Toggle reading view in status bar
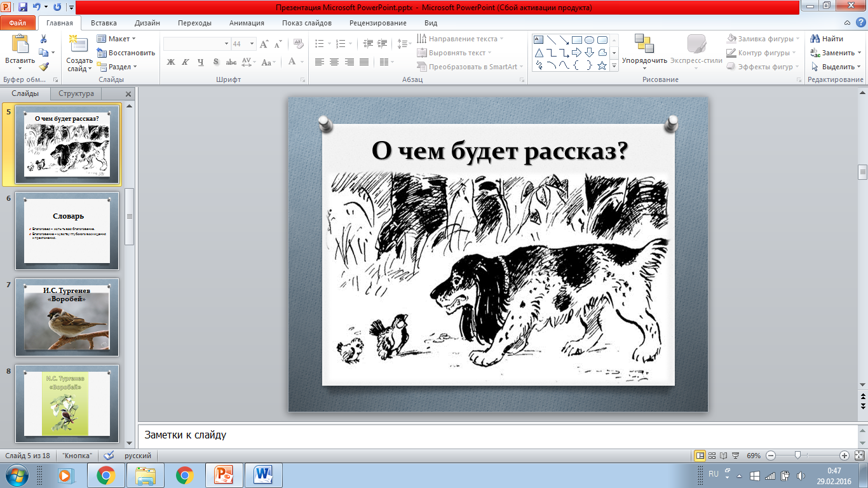 [722, 456]
